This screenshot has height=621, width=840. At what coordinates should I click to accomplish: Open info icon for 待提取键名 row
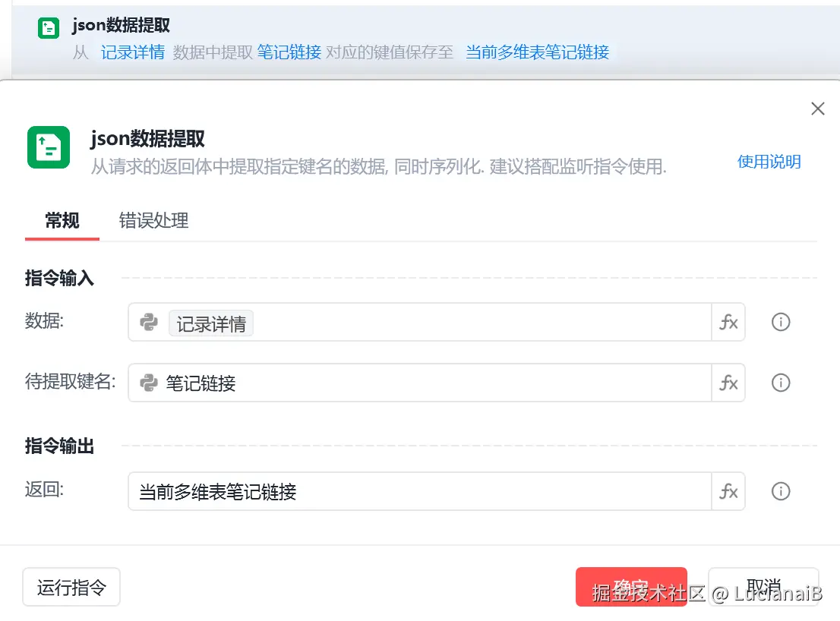[x=781, y=383]
